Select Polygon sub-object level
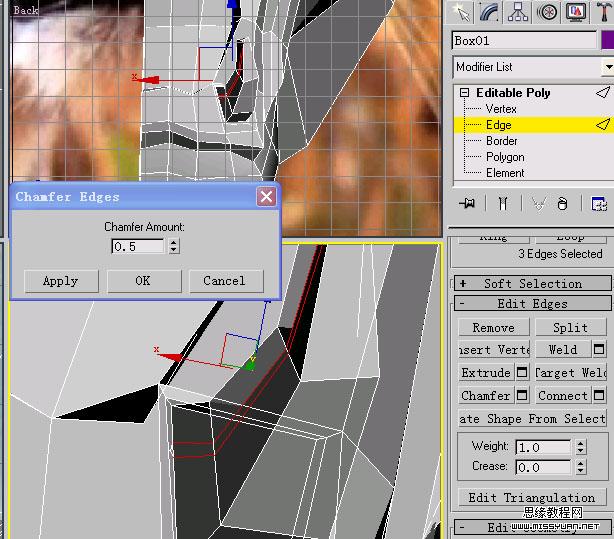 coord(505,157)
